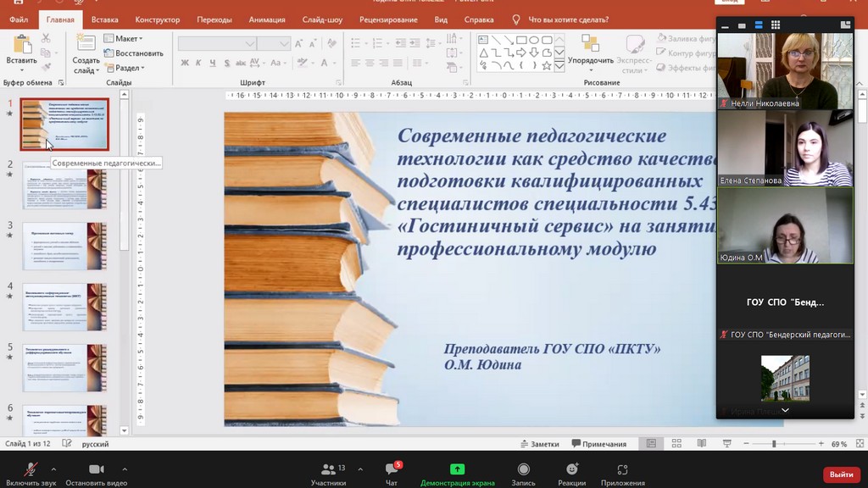Click the red Leave (Выйти) button
Image resolution: width=868 pixels, height=488 pixels.
(841, 474)
